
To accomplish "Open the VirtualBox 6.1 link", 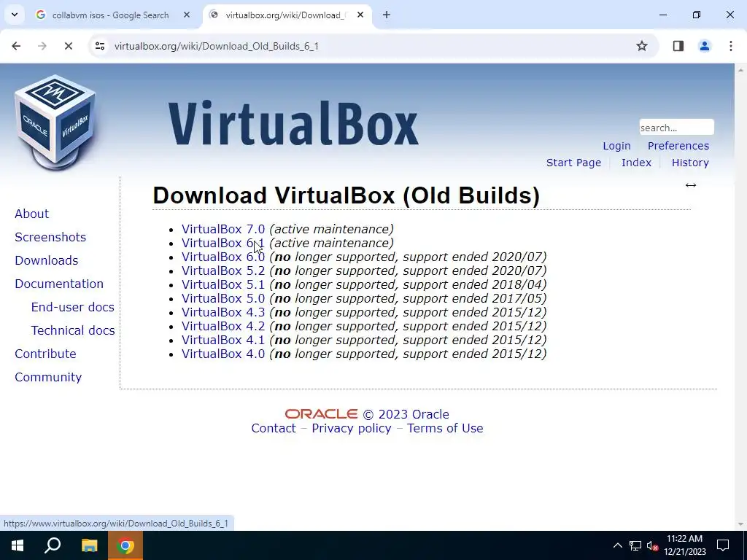I will [223, 243].
